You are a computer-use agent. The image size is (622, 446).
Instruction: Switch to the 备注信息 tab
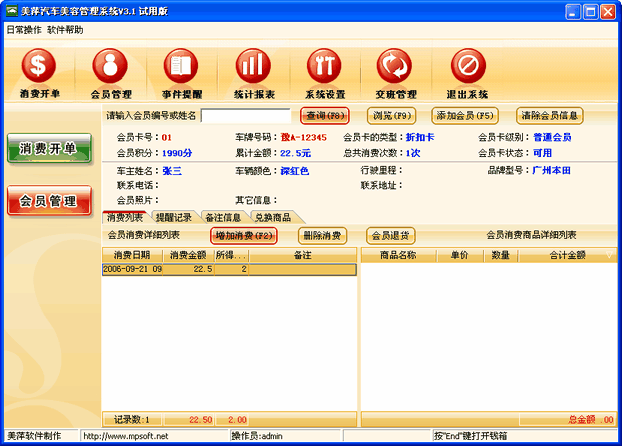pyautogui.click(x=221, y=217)
